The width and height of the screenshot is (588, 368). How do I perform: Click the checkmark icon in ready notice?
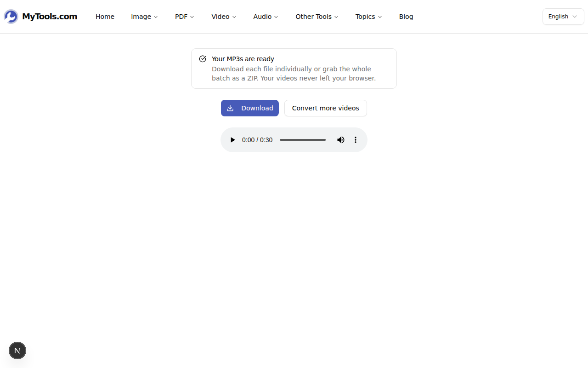point(203,59)
